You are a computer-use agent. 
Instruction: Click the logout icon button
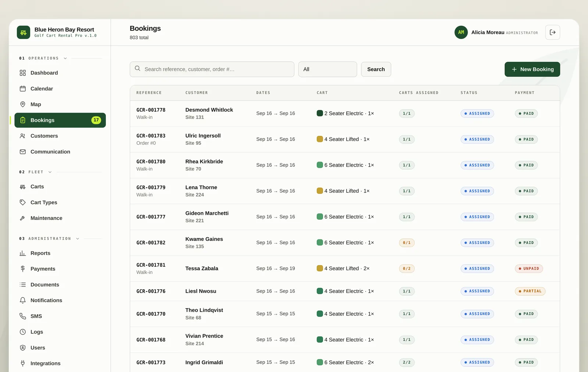[553, 32]
